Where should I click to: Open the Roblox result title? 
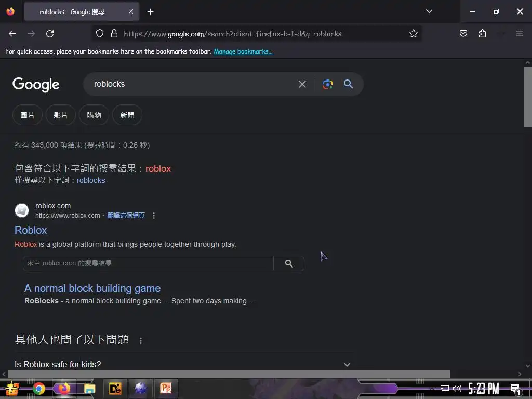coord(31,230)
